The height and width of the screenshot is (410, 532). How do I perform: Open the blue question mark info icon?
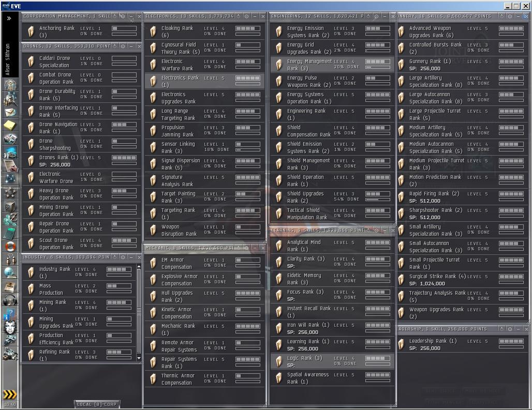pyautogui.click(x=10, y=314)
